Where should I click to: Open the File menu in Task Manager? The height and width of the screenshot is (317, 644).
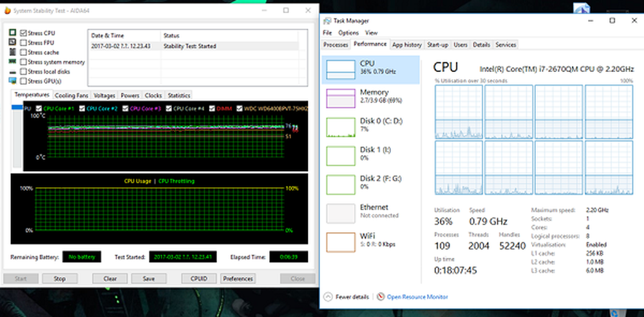[327, 33]
